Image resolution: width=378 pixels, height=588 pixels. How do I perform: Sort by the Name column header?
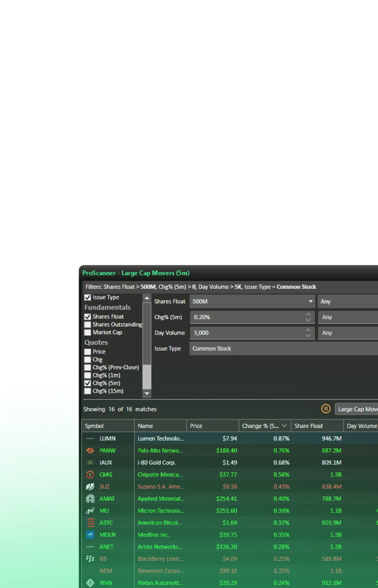[x=160, y=426]
